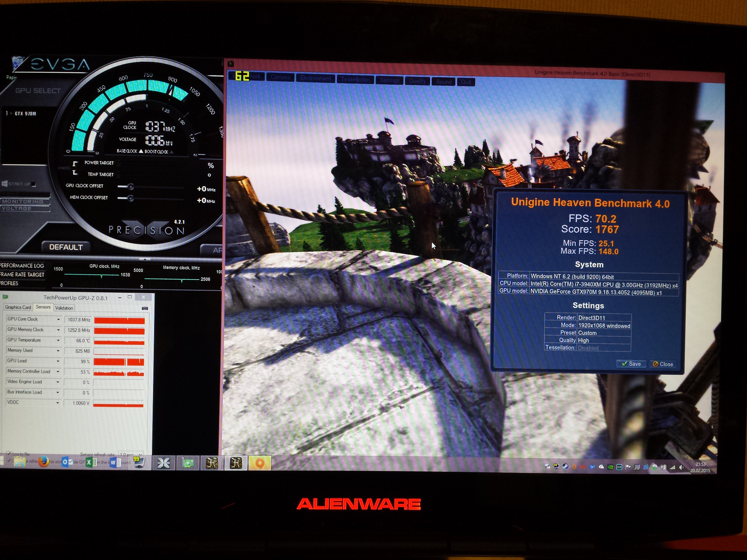
Task: Open the NVIDIA tray icon
Action: pos(610,467)
